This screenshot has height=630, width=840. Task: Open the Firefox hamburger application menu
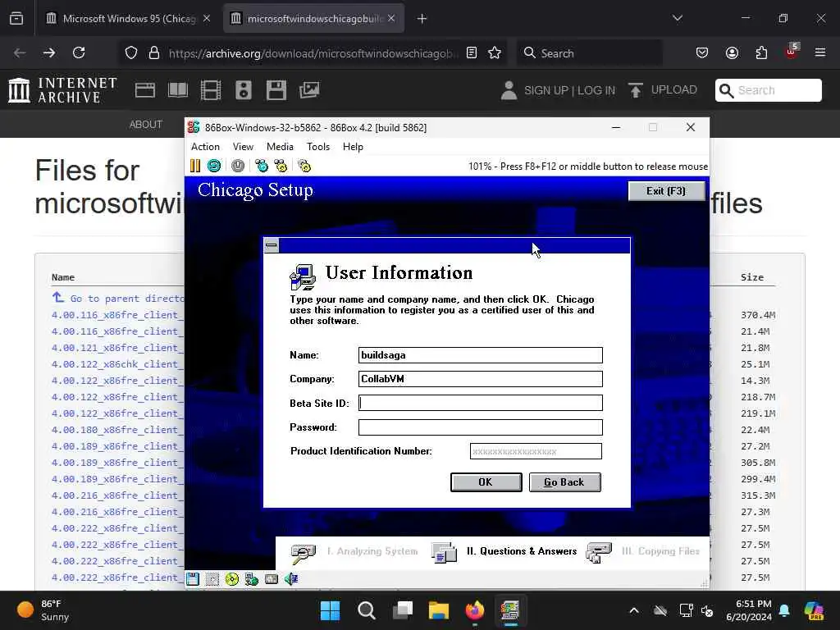(820, 52)
